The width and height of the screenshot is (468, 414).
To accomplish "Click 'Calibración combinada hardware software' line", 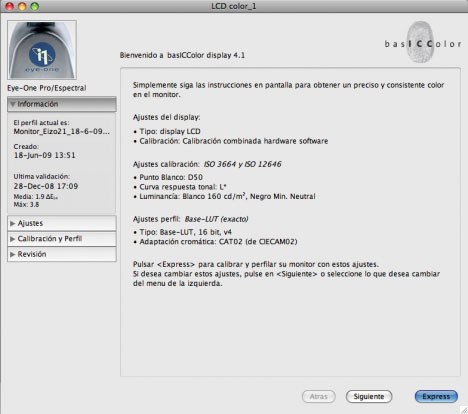I will pyautogui.click(x=231, y=141).
